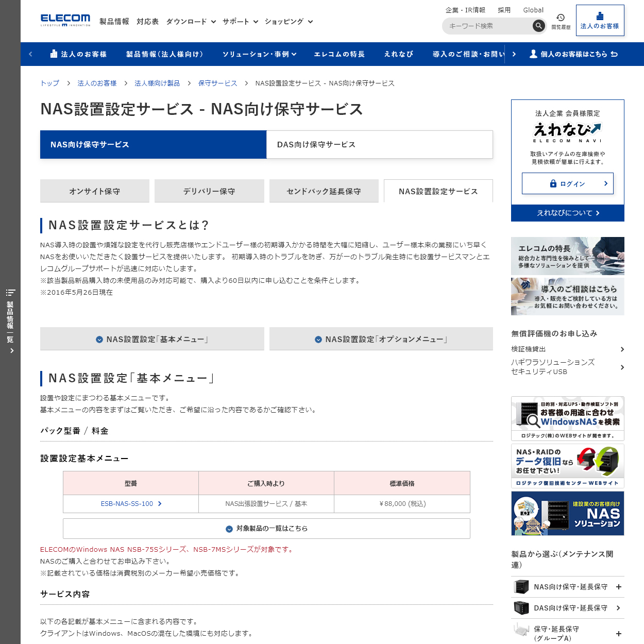Click 法人のお客様 in blue nav bar
The height and width of the screenshot is (644, 644).
pyautogui.click(x=78, y=54)
